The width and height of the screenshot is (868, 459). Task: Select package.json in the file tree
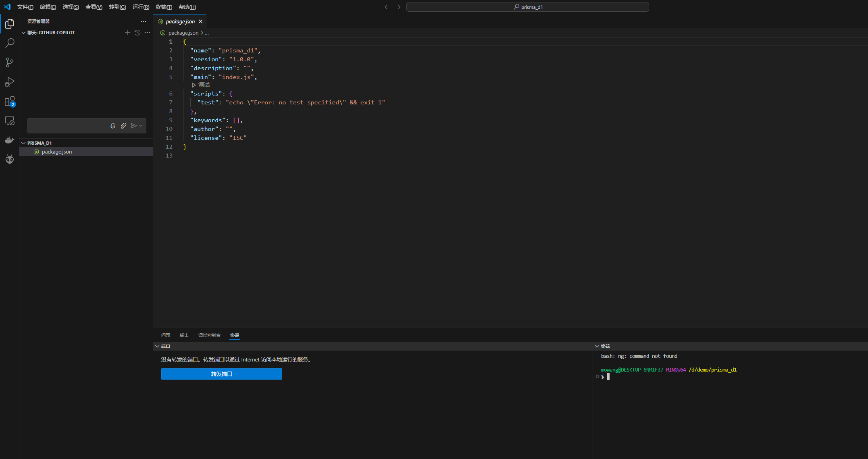[86, 152]
